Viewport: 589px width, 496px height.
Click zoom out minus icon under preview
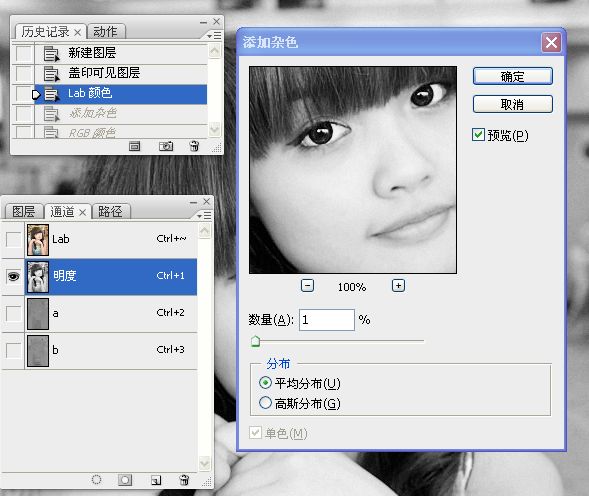point(307,286)
